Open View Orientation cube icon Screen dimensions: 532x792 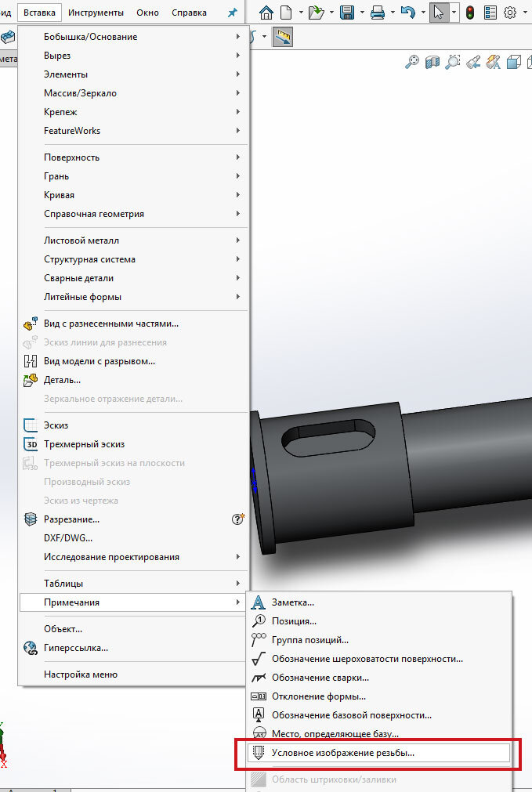pyautogui.click(x=513, y=62)
